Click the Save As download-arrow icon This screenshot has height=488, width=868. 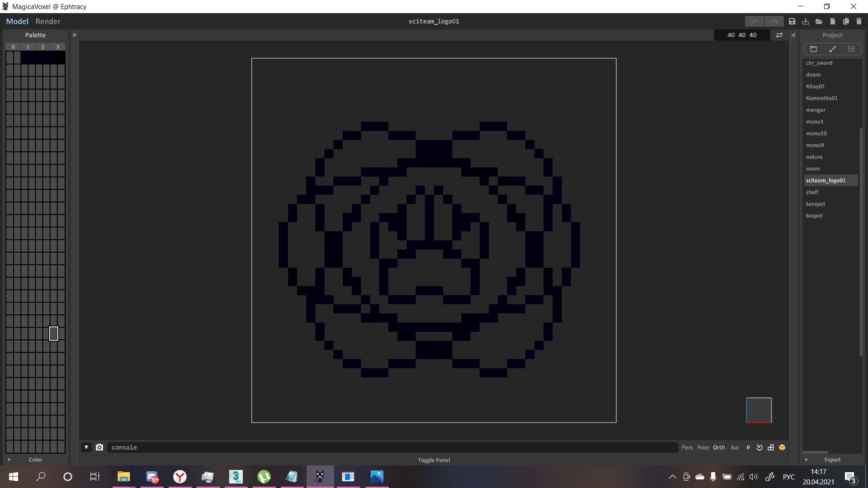click(806, 21)
